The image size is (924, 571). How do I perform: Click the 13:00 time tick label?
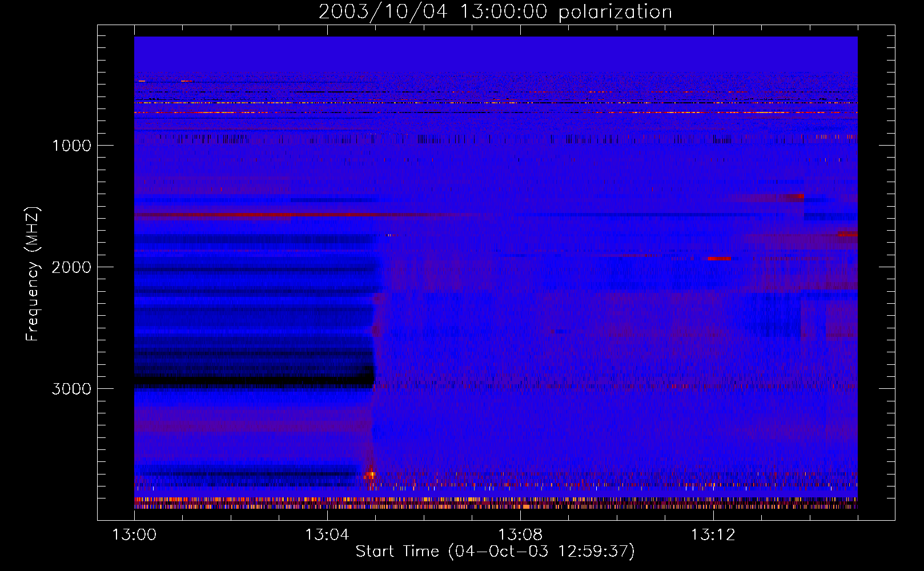point(134,535)
